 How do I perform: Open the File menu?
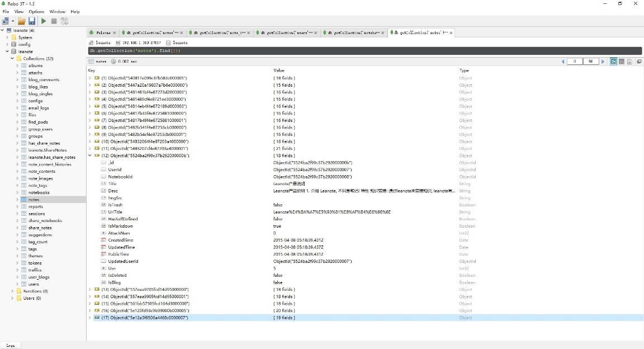pos(6,12)
